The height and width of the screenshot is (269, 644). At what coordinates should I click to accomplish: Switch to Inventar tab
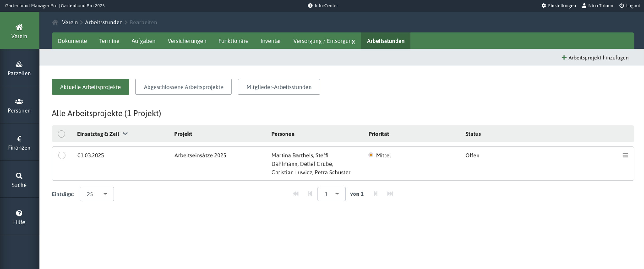271,41
